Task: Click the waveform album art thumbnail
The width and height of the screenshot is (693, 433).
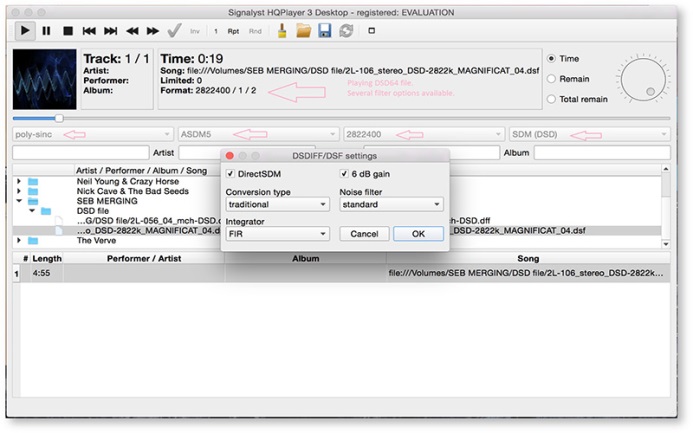Action: [44, 79]
